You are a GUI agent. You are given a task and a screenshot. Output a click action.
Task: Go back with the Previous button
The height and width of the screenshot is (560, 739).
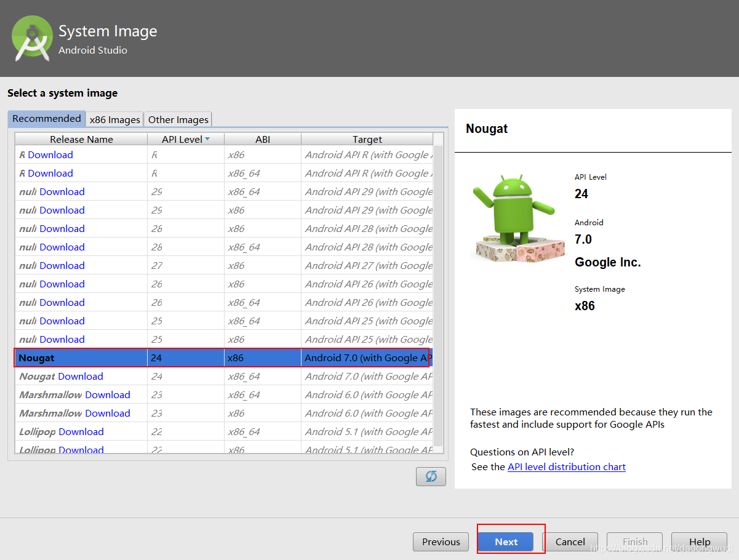click(441, 542)
